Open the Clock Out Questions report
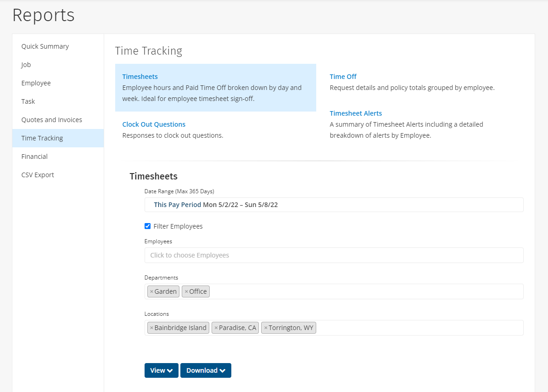548x392 pixels. 154,124
